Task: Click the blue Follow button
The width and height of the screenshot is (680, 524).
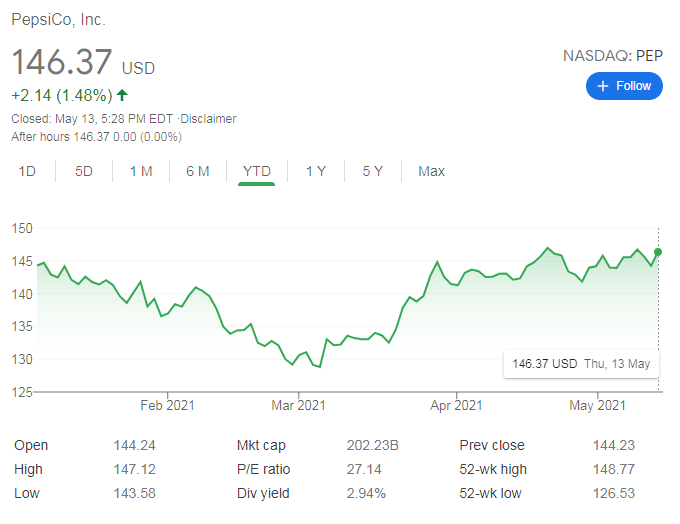Action: point(624,86)
